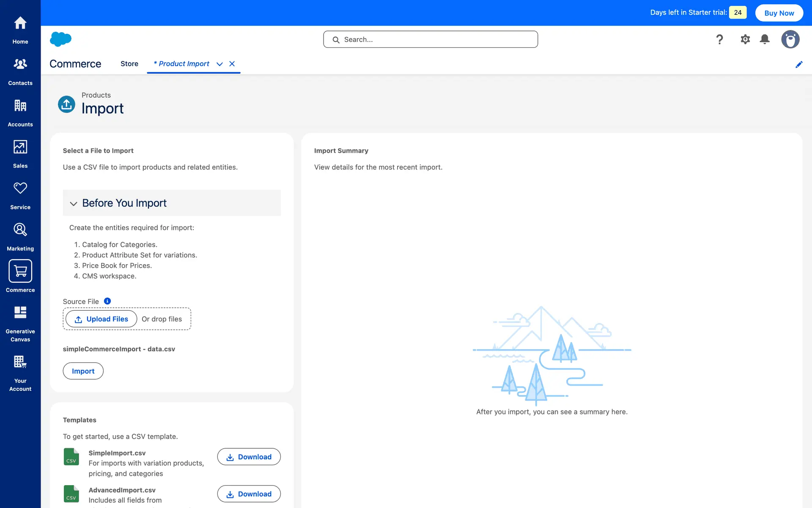Open the Marketing sidebar icon
Screen dimensions: 812x508
[x=20, y=230]
